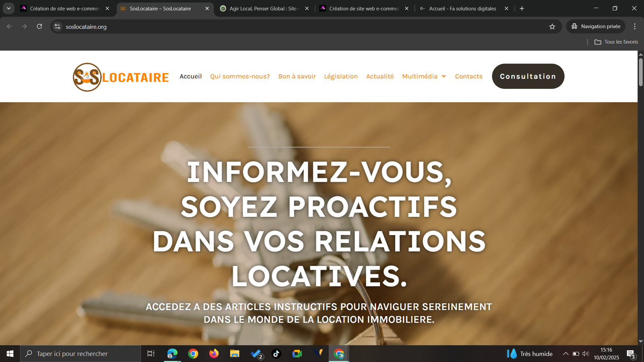The image size is (644, 362).
Task: Open the tab search dropdown arrow
Action: tap(8, 8)
